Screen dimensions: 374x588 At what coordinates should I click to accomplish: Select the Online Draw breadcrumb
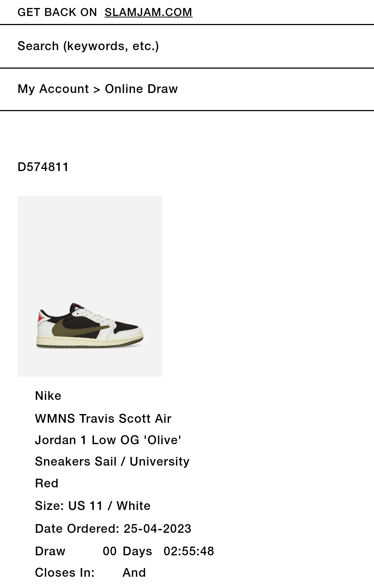pyautogui.click(x=141, y=89)
